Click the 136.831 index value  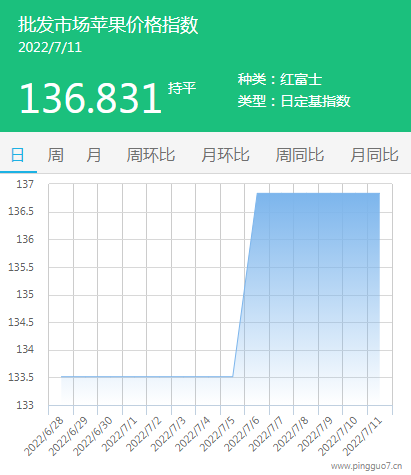[x=90, y=98]
